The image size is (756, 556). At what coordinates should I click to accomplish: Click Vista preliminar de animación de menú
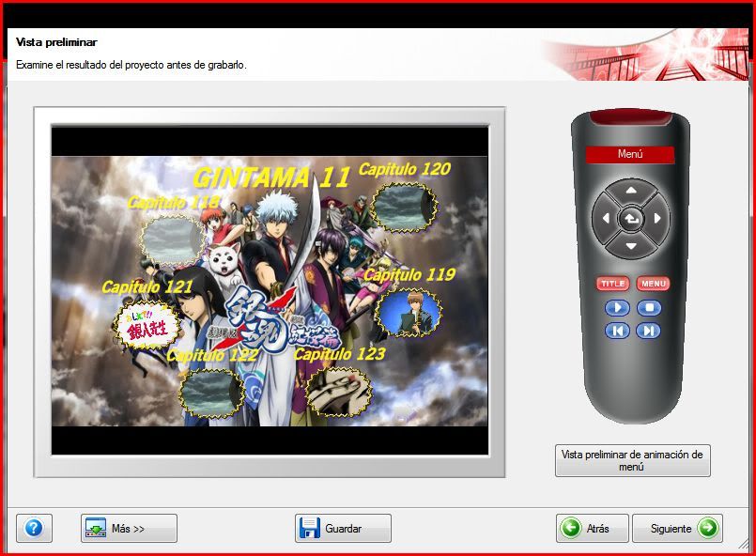(633, 460)
